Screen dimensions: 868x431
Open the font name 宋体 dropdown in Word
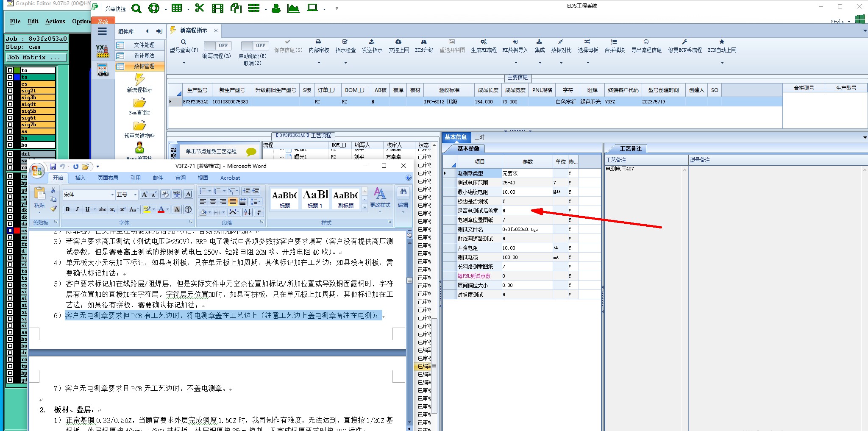coord(112,195)
